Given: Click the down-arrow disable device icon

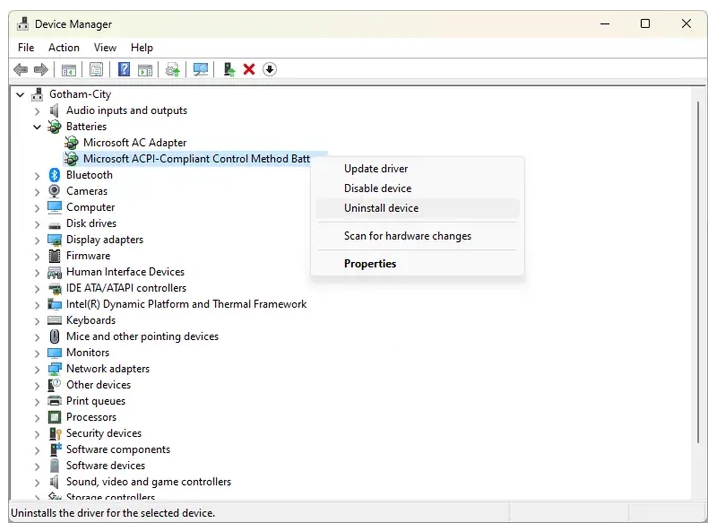Looking at the screenshot, I should 270,69.
